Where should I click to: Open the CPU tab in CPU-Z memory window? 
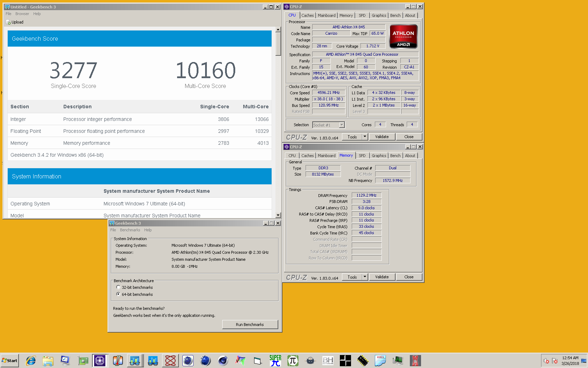[x=292, y=156]
